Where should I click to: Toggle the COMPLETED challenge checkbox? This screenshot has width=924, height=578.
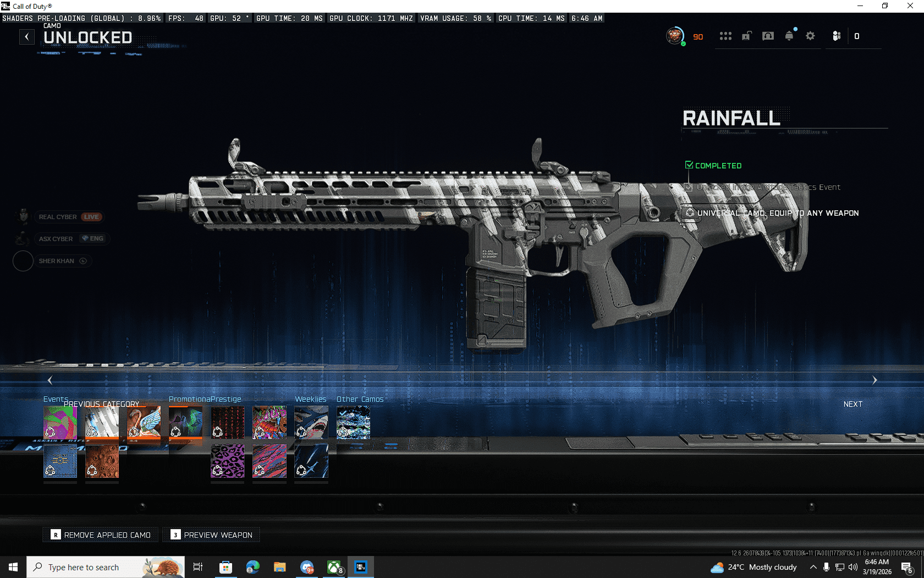(689, 165)
